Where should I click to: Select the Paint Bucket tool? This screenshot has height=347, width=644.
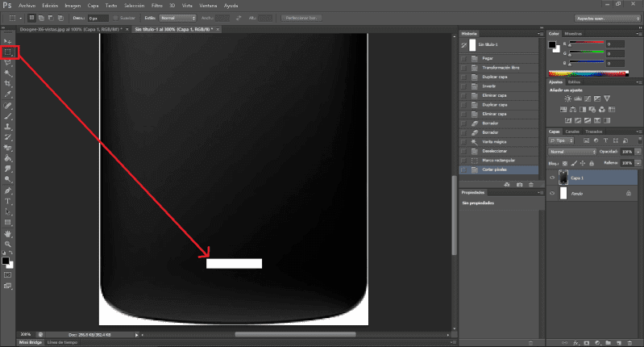(x=7, y=158)
